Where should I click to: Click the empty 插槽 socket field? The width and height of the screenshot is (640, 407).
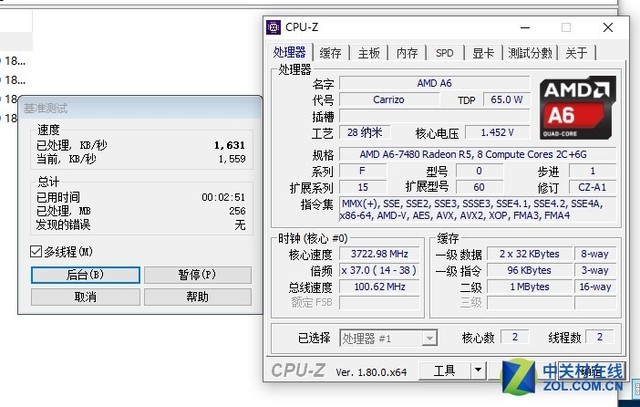click(434, 116)
